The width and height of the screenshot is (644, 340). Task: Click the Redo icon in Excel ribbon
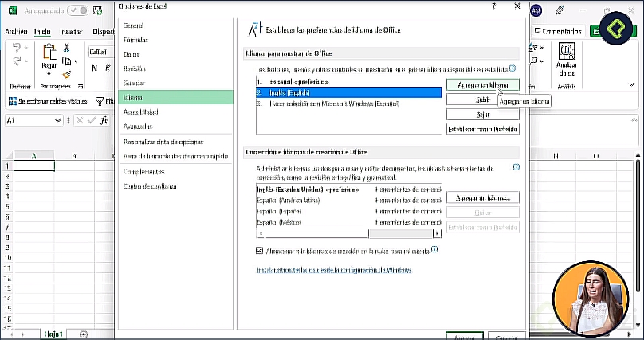[x=17, y=61]
